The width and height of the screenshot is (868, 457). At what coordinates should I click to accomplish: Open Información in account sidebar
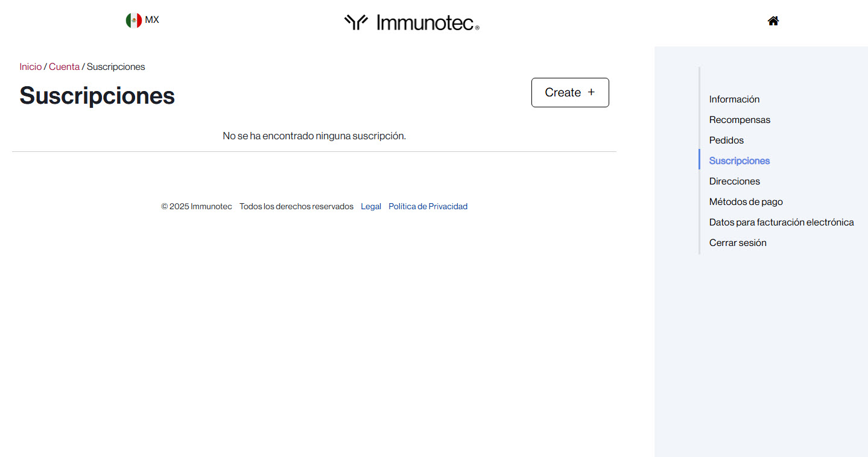[734, 99]
